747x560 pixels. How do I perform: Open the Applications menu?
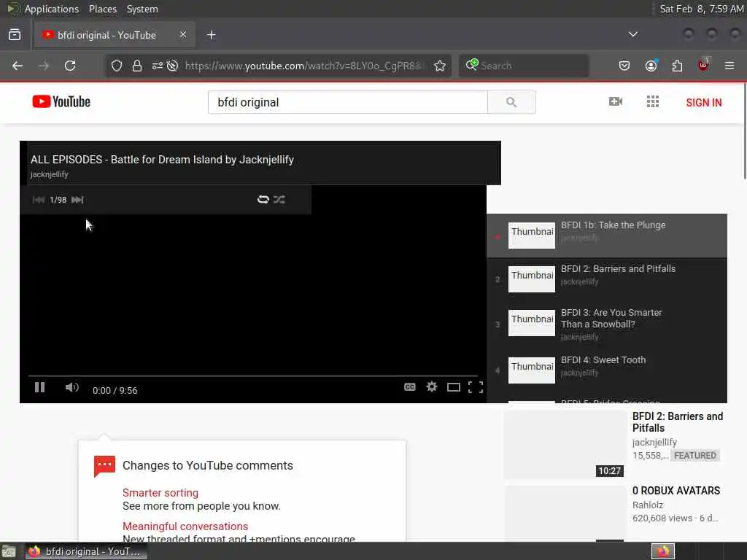52,9
